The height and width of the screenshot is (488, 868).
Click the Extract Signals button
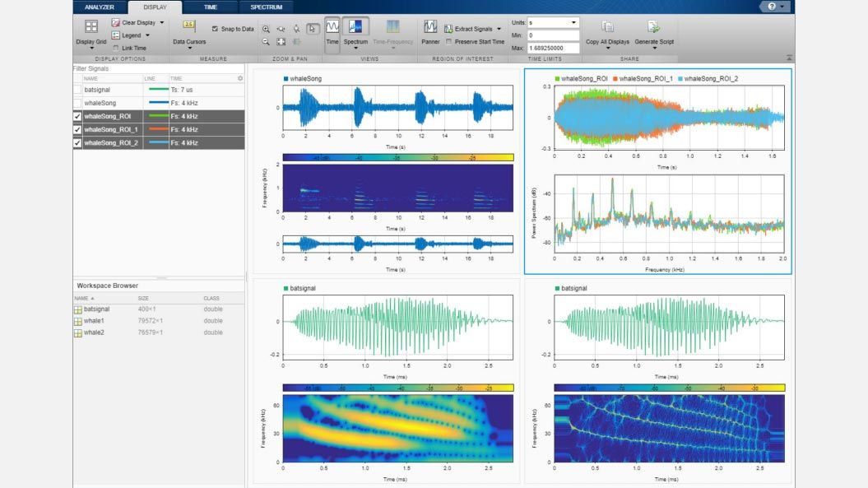[471, 27]
